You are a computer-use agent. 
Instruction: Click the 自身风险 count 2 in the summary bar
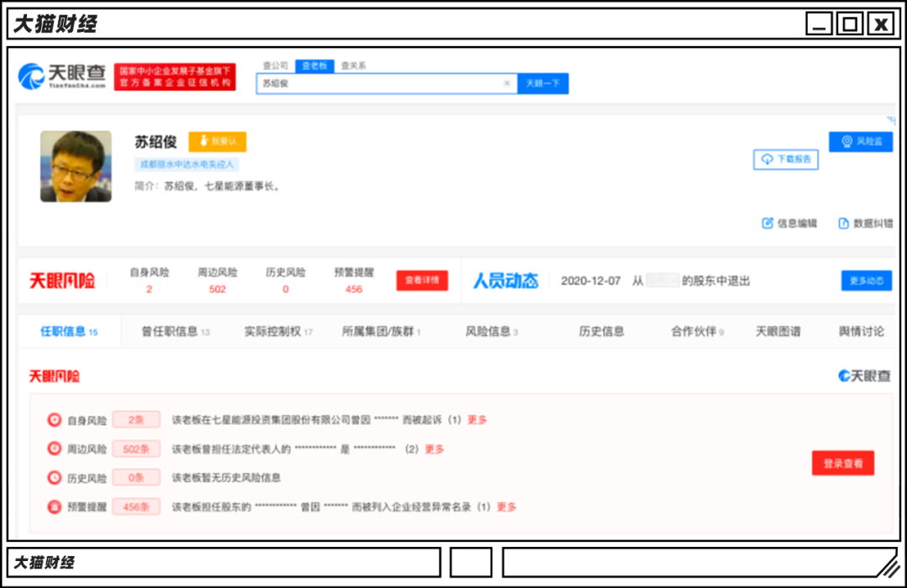click(149, 289)
